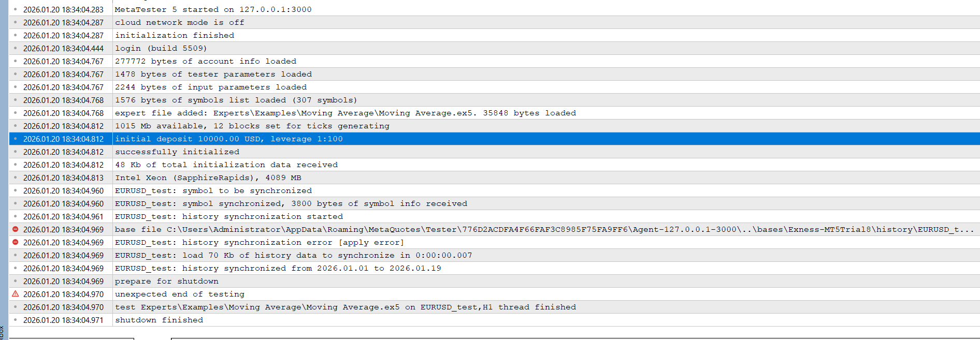Click the red error icon beside the base file entry

[16, 229]
